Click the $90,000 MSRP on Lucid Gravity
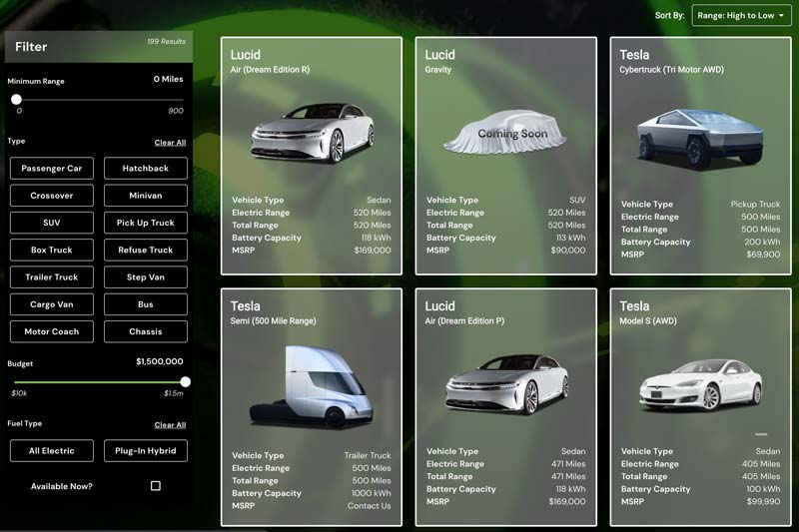The width and height of the screenshot is (799, 532). (567, 251)
